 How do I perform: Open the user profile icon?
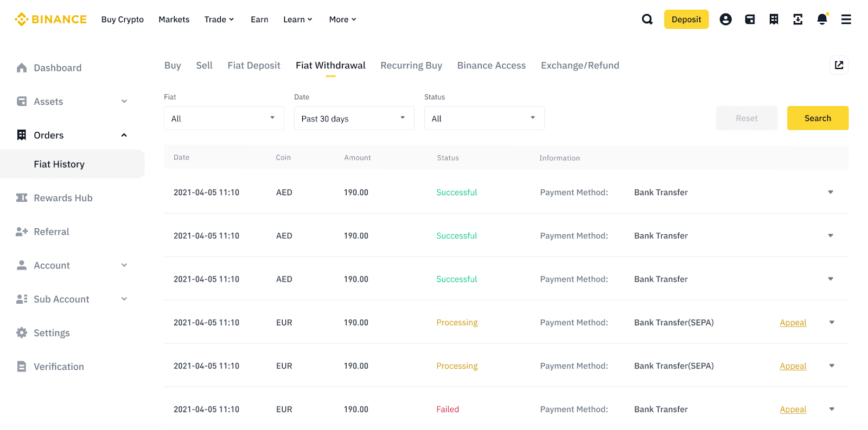click(x=725, y=20)
